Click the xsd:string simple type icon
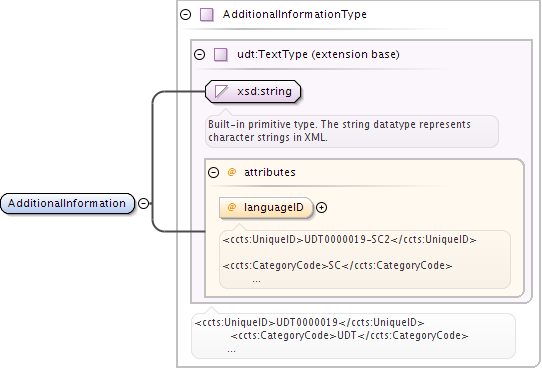Screen dimensions: 542x369 (x=221, y=92)
